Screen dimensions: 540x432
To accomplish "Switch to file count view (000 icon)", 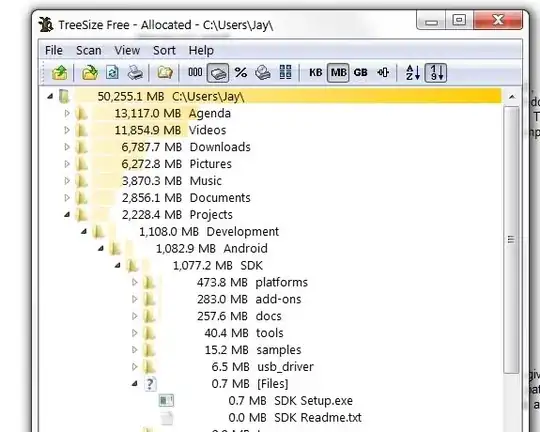I will [195, 72].
